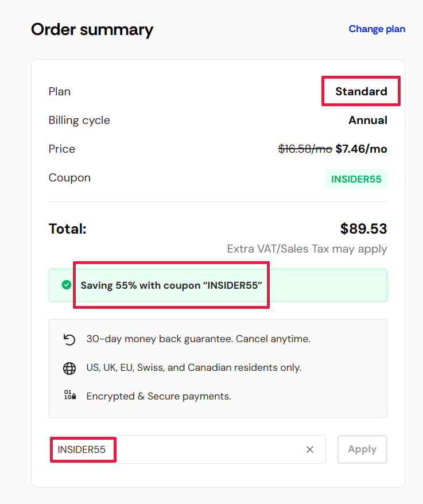Click the money back guarantee refresh icon
The width and height of the screenshot is (423, 504).
tap(69, 339)
